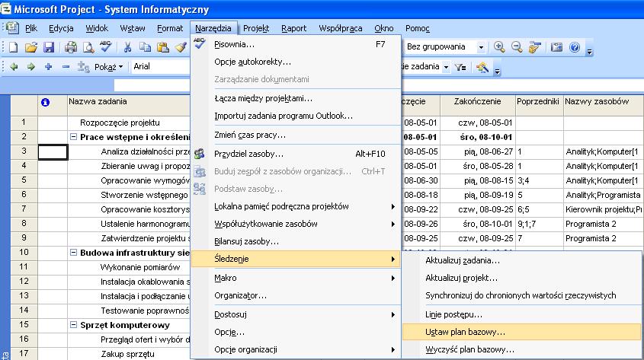Click the Nazwy zasobów column header
644x360 pixels.
604,106
